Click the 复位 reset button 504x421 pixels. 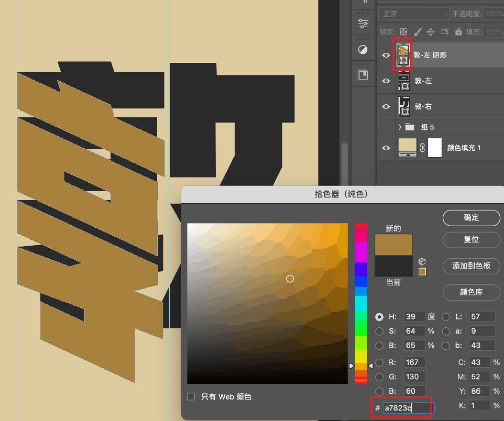471,240
